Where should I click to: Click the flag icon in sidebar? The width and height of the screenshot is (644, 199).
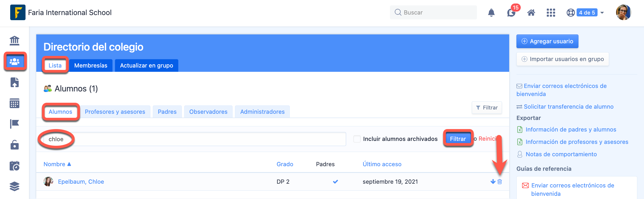click(15, 124)
